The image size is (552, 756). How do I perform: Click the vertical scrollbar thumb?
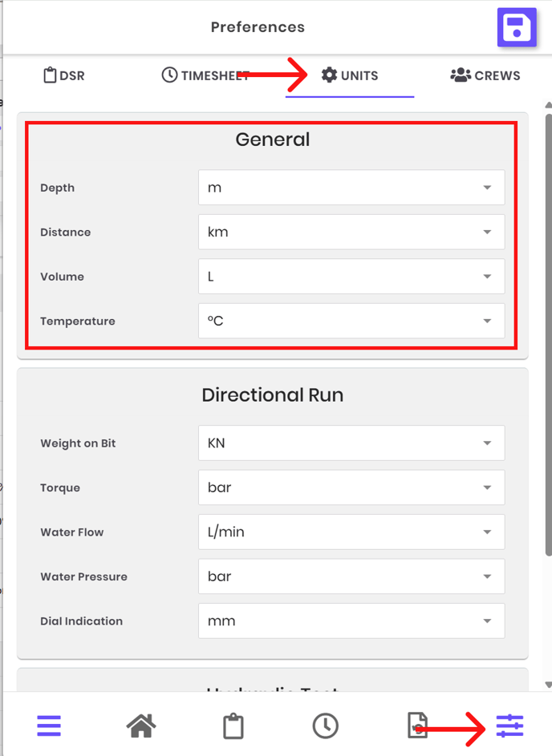pos(549,335)
